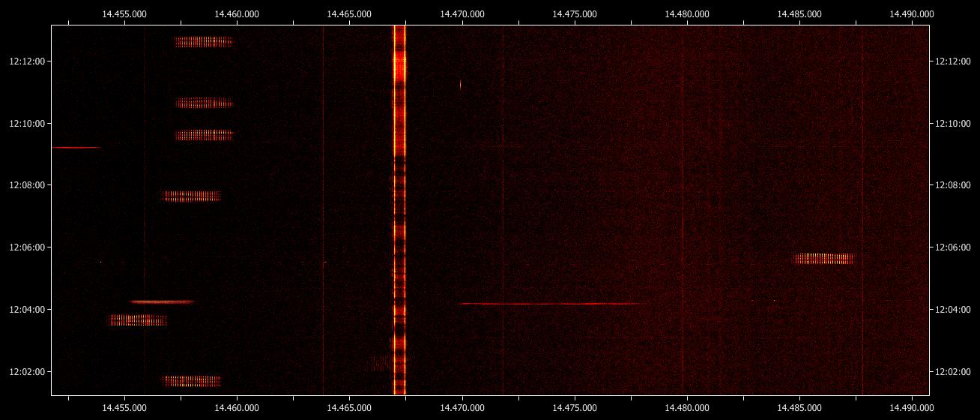Click the 14.485.000 label on the bottom frequency axis

799,407
